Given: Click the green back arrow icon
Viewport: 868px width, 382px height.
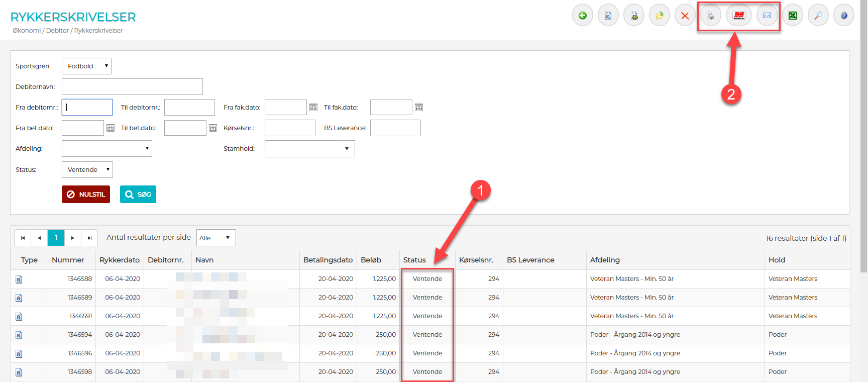Looking at the screenshot, I should pos(583,16).
